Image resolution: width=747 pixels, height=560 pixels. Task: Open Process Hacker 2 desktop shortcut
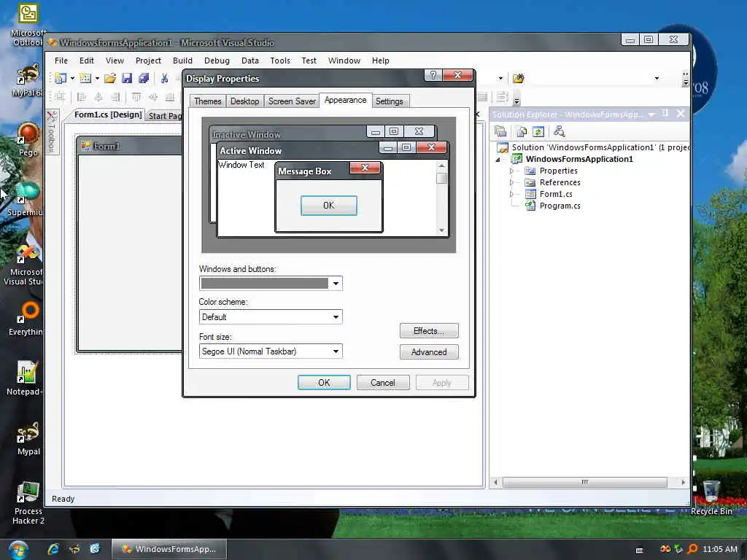coord(28,503)
